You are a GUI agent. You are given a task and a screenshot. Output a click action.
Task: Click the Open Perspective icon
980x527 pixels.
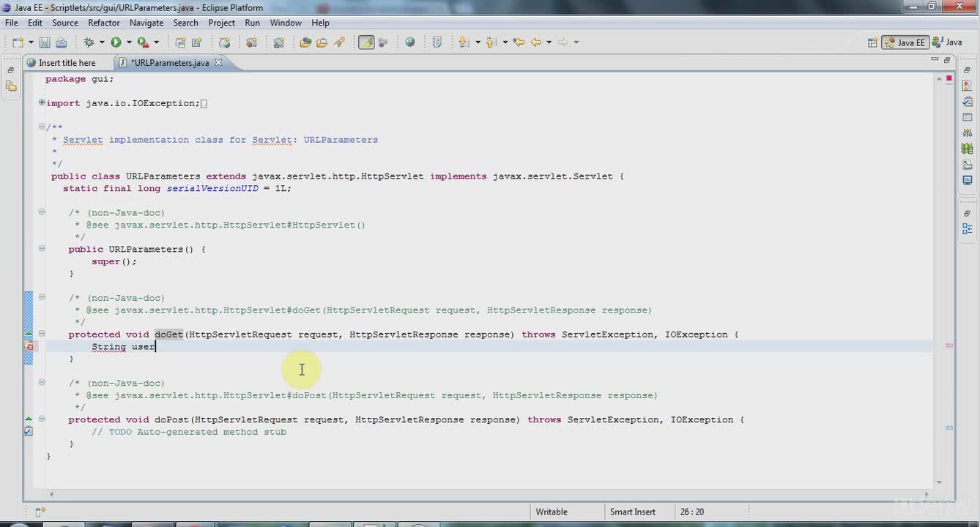pos(872,42)
